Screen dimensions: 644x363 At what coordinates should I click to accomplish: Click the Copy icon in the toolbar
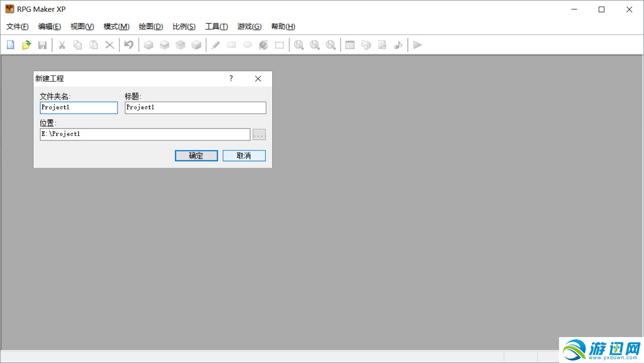coord(77,45)
